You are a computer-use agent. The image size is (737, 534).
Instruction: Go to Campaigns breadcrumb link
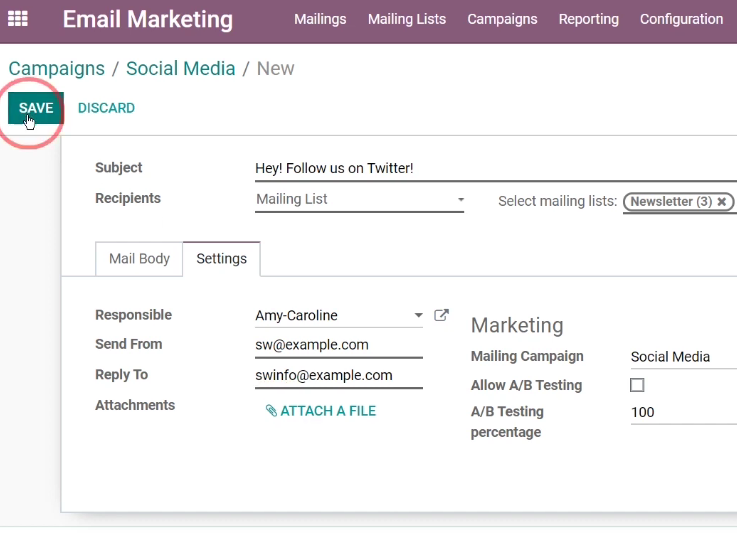tap(56, 69)
